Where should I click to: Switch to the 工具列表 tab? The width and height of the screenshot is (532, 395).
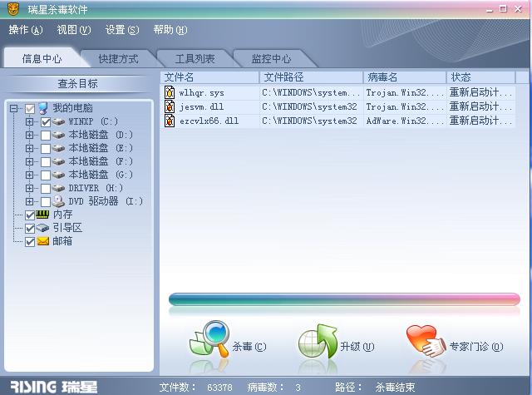pyautogui.click(x=195, y=58)
